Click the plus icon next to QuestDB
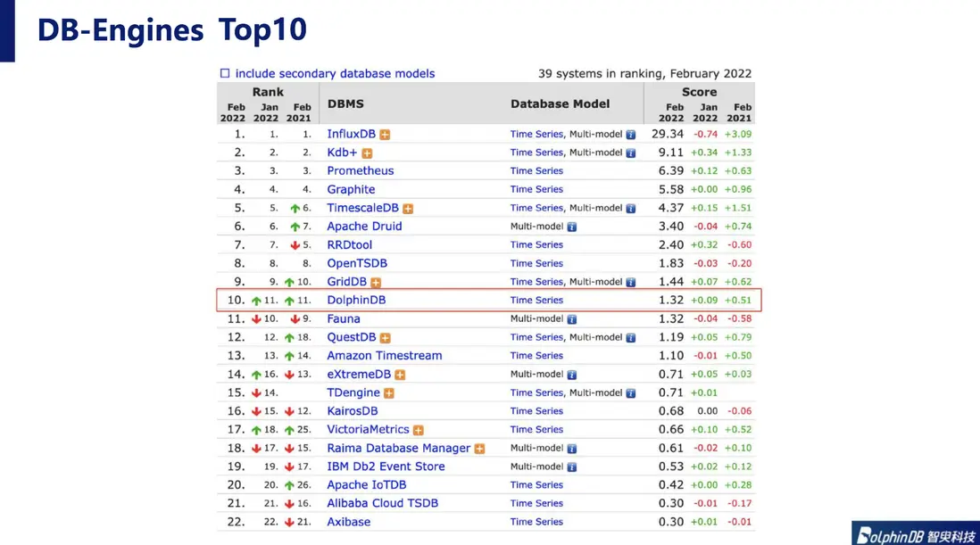 [x=385, y=338]
